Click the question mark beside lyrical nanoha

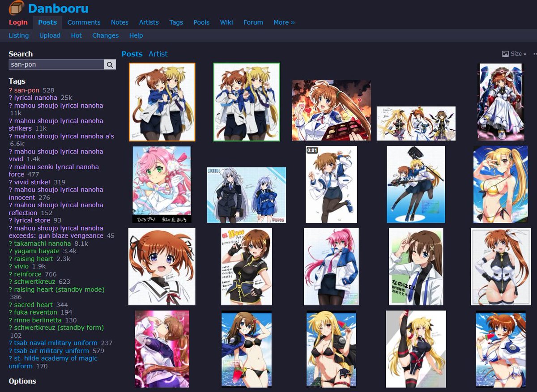11,98
